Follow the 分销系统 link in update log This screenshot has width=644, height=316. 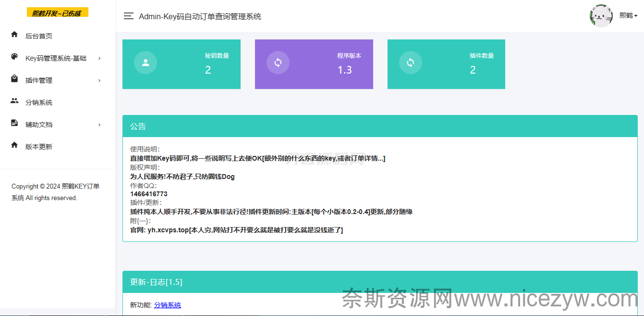(168, 305)
